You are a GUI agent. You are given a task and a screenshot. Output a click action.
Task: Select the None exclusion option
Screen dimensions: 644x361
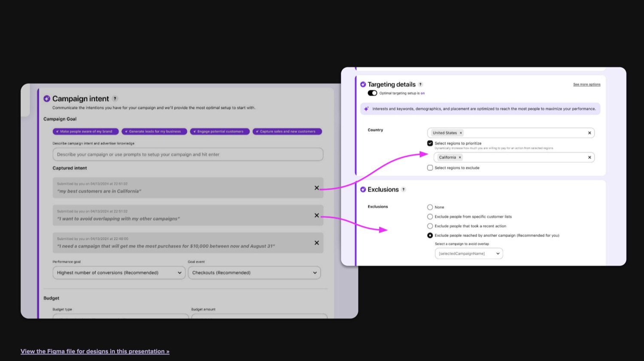(x=430, y=207)
